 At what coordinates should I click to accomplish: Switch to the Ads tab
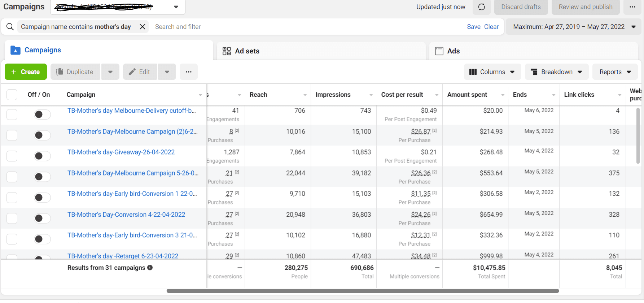(533, 51)
